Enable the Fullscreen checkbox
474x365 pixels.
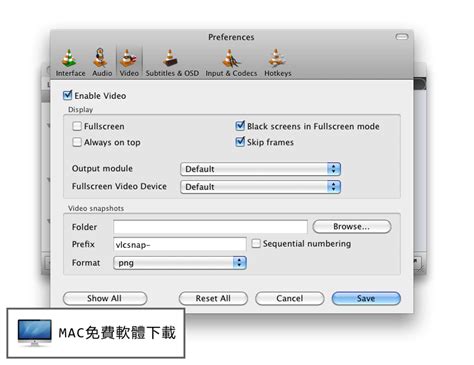(77, 126)
